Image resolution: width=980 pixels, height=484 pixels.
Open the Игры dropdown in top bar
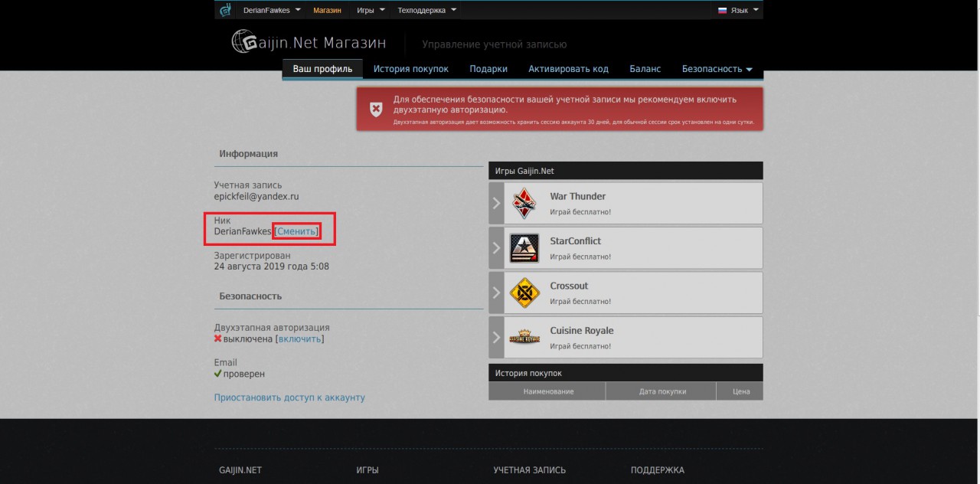(371, 11)
